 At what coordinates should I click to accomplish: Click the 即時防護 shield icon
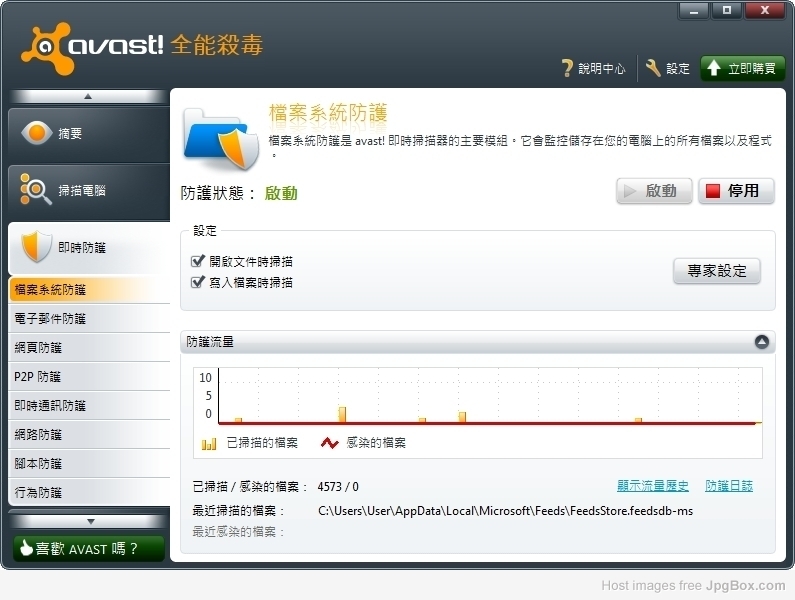coord(37,247)
